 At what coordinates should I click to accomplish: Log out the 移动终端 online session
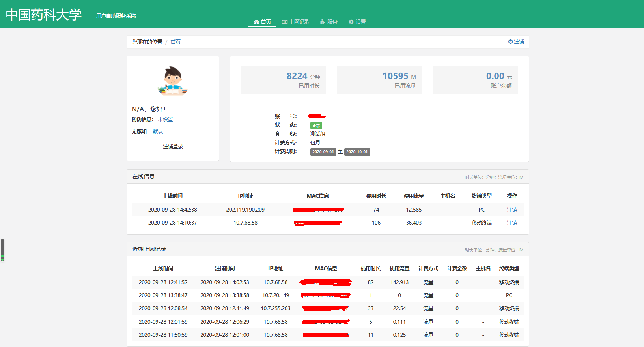(512, 223)
